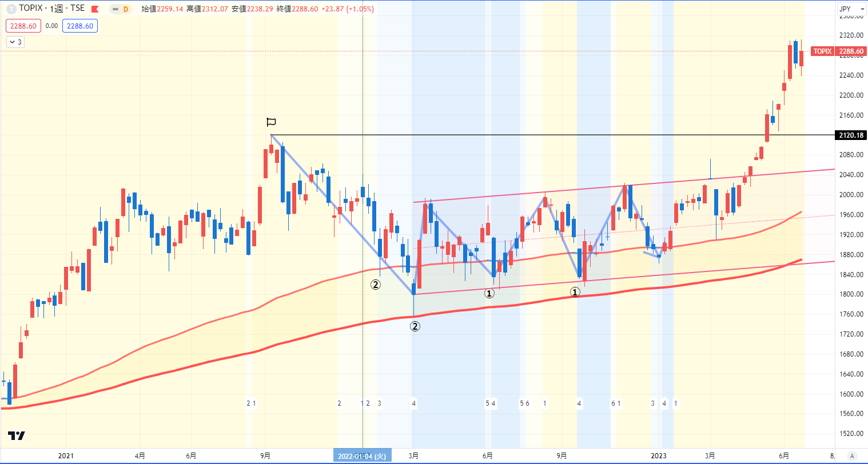The height and width of the screenshot is (464, 868).
Task: Click the 2000.00 price scale label
Action: tap(850, 195)
